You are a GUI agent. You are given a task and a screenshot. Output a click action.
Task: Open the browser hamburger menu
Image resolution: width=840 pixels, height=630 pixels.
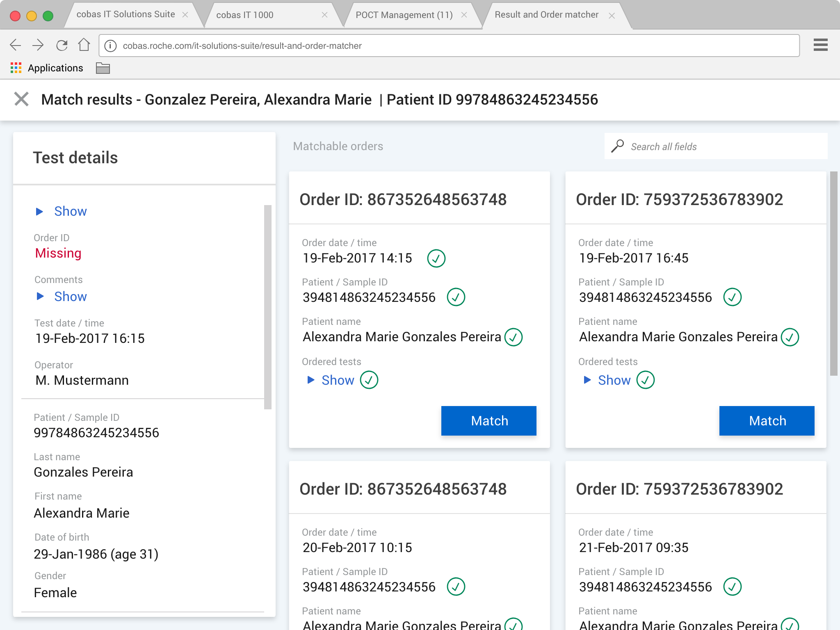click(x=820, y=45)
